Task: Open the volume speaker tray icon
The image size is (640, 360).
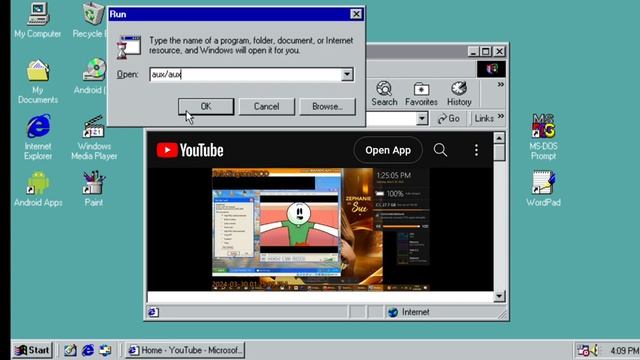Action: click(595, 350)
